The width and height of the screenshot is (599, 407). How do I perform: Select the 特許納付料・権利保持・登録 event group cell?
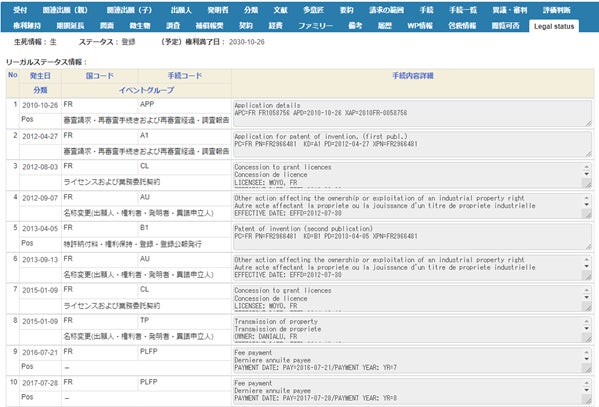click(133, 244)
